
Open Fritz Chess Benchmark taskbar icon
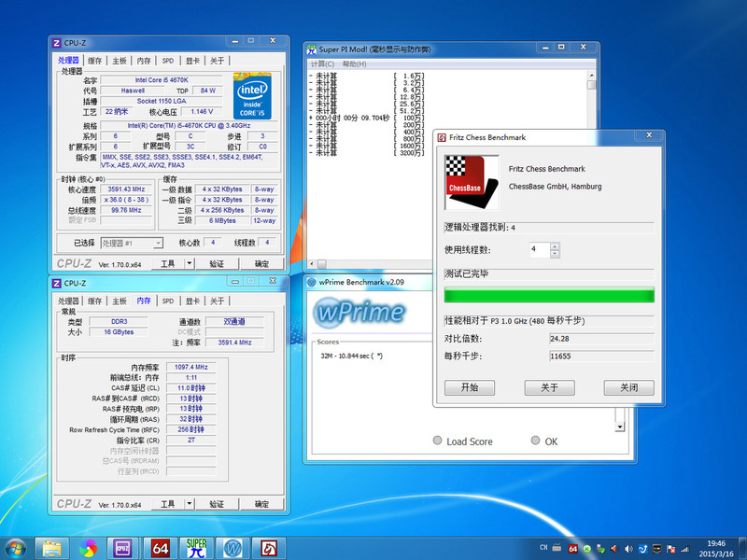click(269, 546)
